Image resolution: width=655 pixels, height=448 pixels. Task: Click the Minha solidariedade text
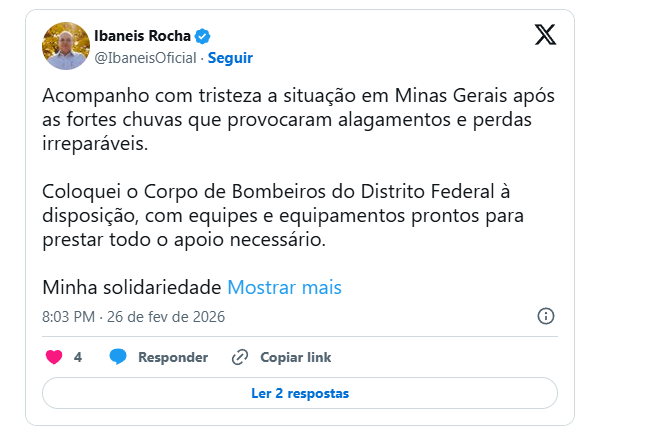pos(131,287)
